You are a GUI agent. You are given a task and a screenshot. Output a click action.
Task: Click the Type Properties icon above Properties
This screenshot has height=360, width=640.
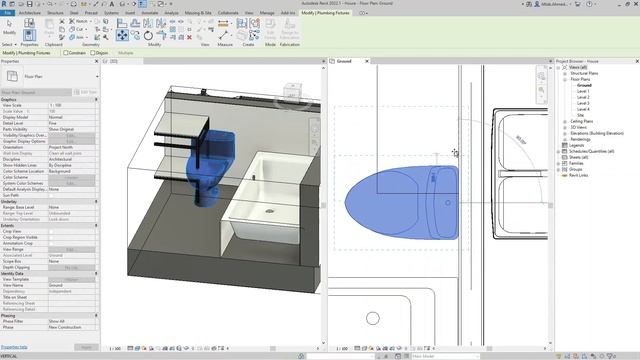(29, 23)
